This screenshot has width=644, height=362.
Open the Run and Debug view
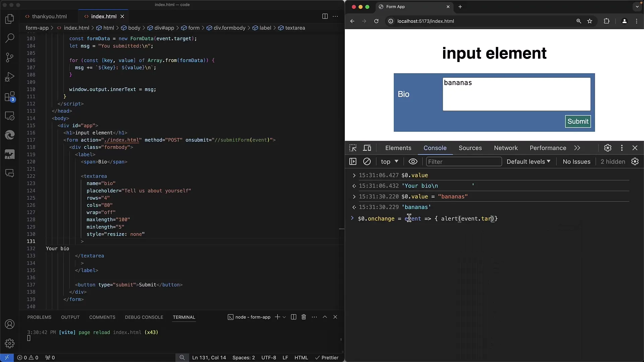click(x=10, y=77)
